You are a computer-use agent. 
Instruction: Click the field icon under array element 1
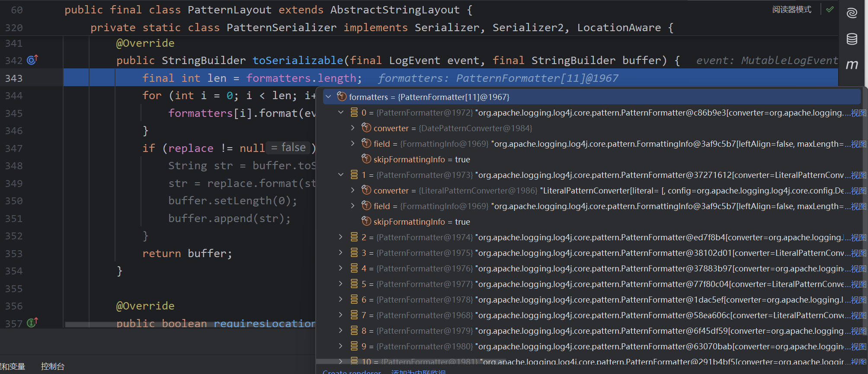point(366,206)
